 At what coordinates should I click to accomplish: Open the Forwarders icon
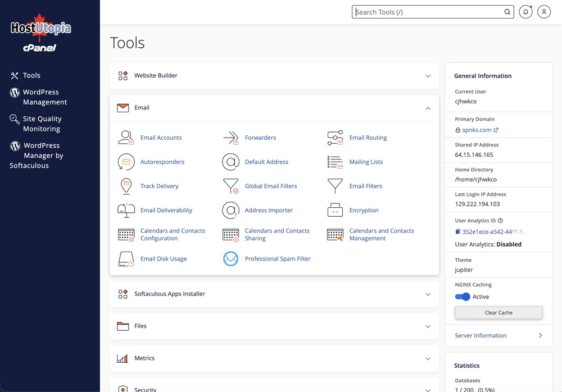pyautogui.click(x=230, y=138)
